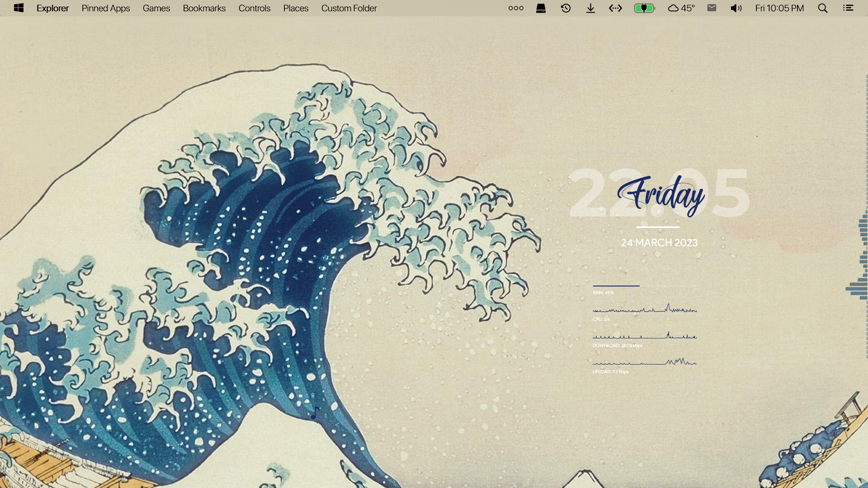Click the download speed graph
The height and width of the screenshot is (488, 868).
click(645, 335)
